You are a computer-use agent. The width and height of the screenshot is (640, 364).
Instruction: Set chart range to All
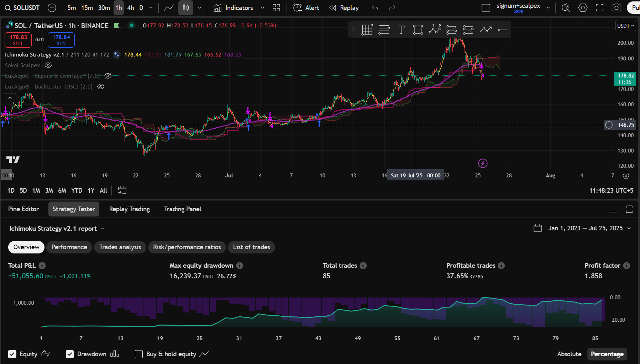coord(104,191)
